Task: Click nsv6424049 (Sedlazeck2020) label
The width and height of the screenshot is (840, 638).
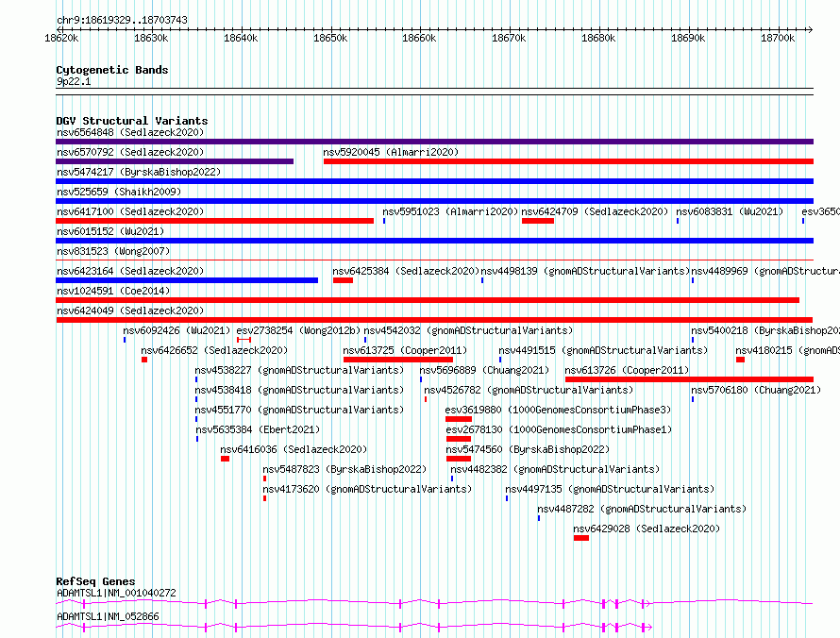Action: click(130, 311)
